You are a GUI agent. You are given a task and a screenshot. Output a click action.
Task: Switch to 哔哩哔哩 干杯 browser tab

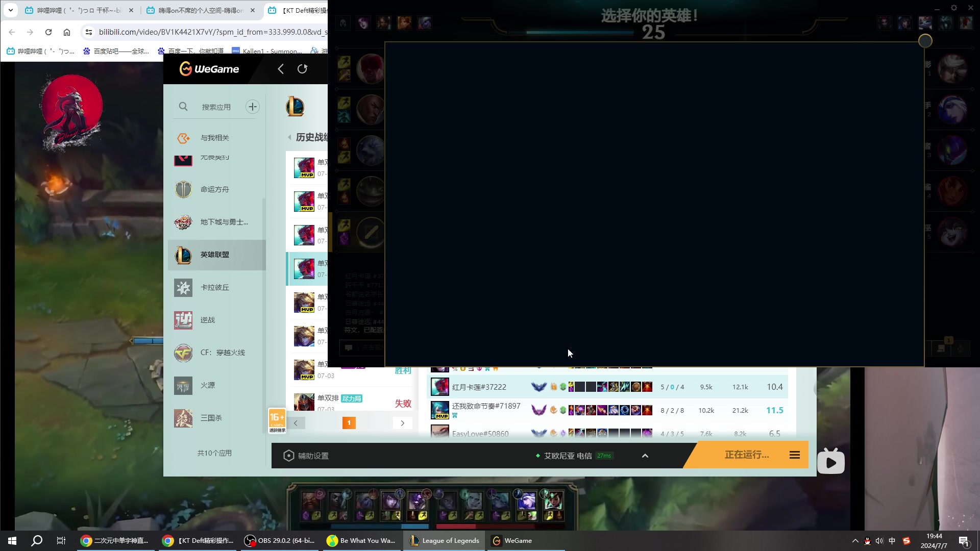coord(73,10)
